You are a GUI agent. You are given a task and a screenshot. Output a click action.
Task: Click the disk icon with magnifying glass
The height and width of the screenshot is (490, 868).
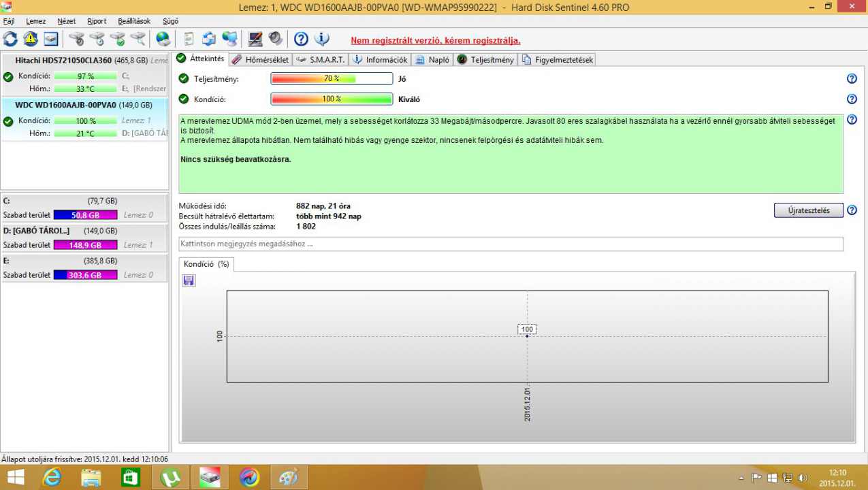pyautogui.click(x=138, y=39)
